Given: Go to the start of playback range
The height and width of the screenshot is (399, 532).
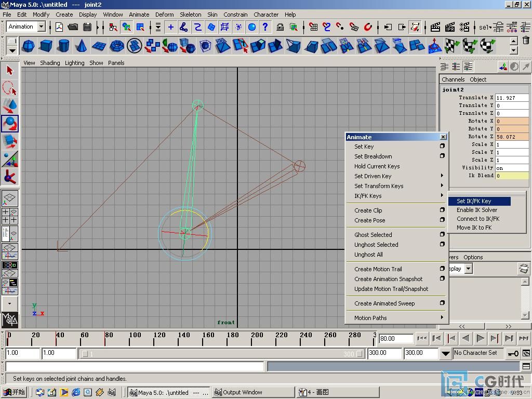Looking at the screenshot, I should (x=422, y=338).
